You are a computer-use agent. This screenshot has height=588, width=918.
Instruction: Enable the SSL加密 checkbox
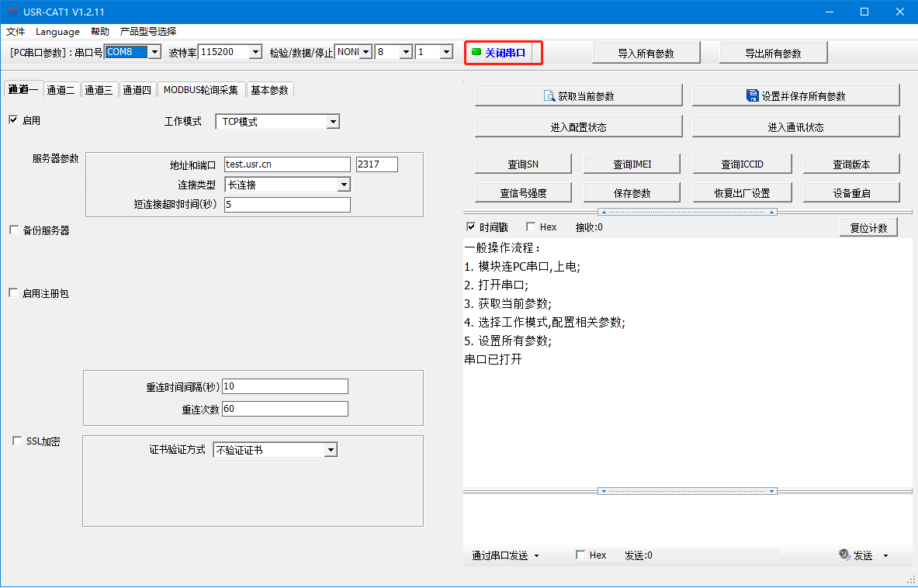pyautogui.click(x=17, y=441)
